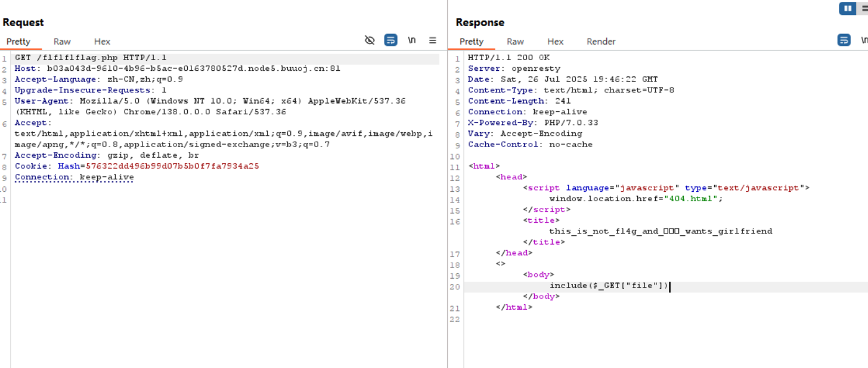Click the X-Powered-By: PHP/7.0.33 header
Screen dimensions: 868x368
pyautogui.click(x=533, y=123)
